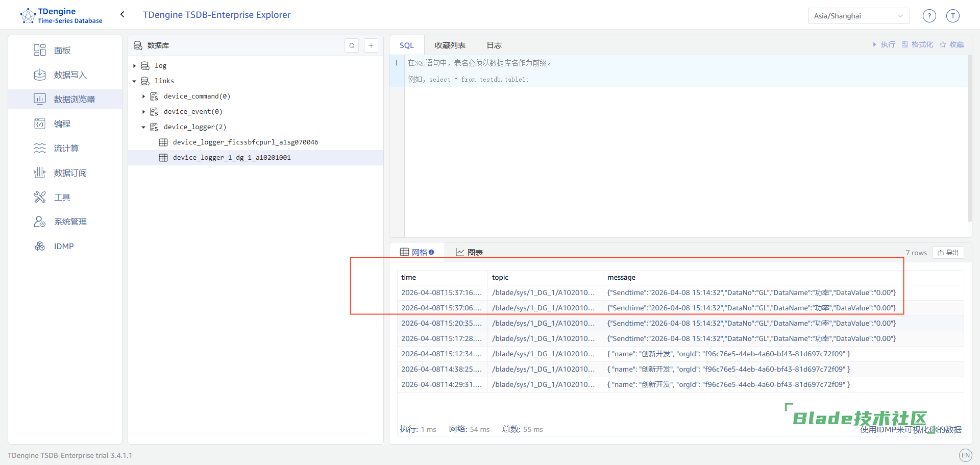The width and height of the screenshot is (980, 465).
Task: Click the user avatar T icon
Action: click(x=953, y=16)
